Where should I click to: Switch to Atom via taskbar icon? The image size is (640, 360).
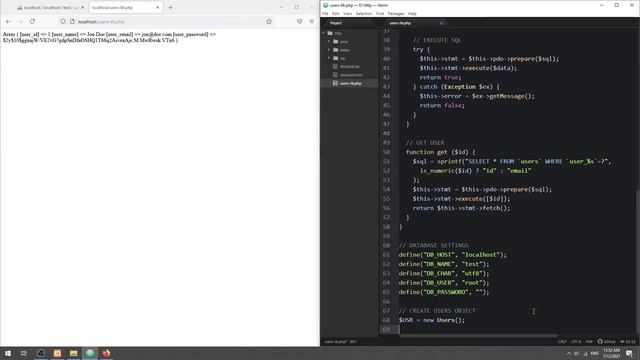tap(90, 353)
